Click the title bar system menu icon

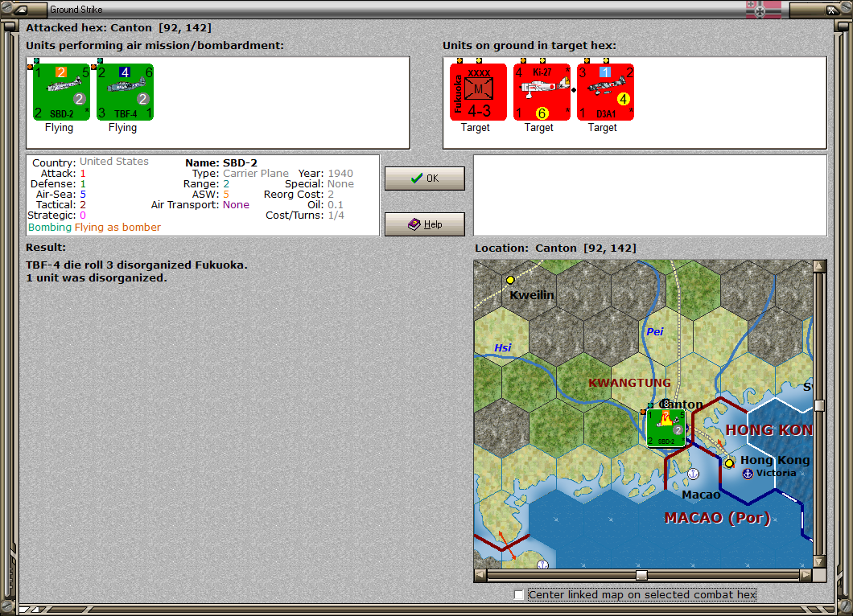tap(22, 9)
